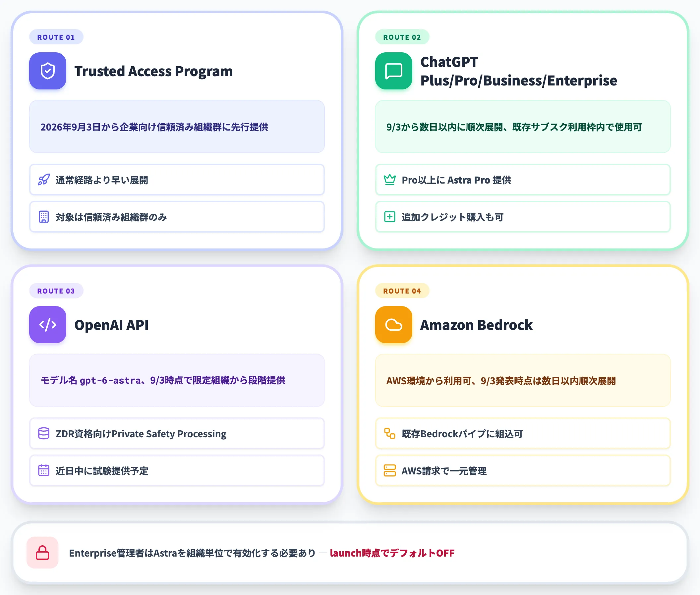Click the building icon beside 対象は信頼済み組織群のみ
Viewport: 700px width, 595px height.
[x=44, y=217]
